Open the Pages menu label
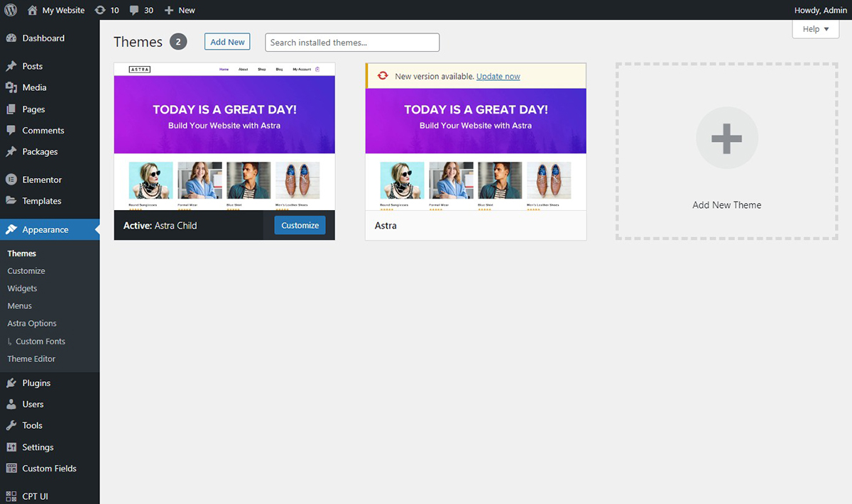The height and width of the screenshot is (504, 852). 33,109
